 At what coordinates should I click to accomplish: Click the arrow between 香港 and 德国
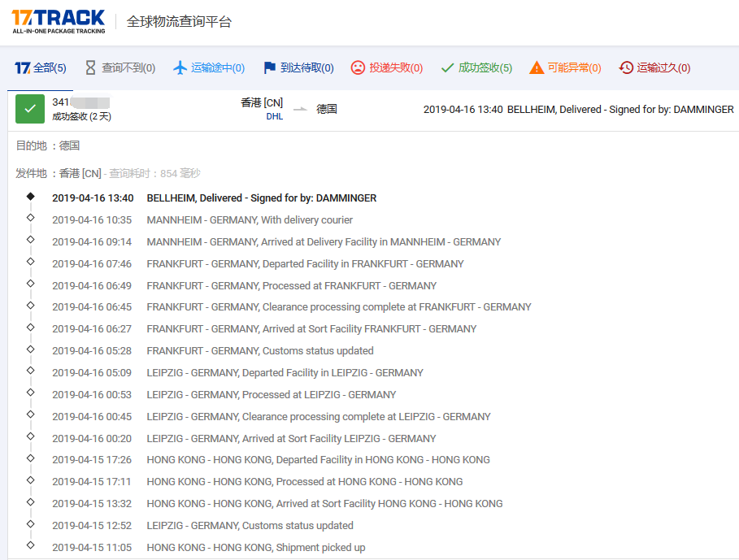click(x=300, y=109)
